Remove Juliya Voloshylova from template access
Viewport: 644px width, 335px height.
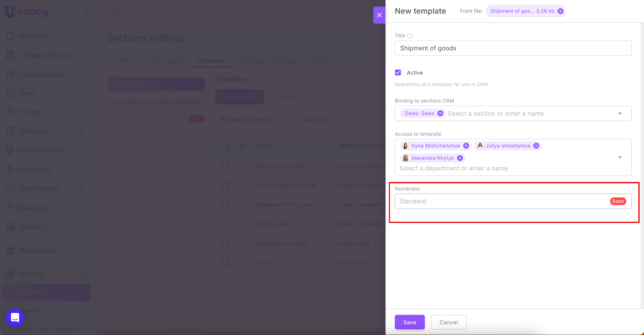point(536,146)
